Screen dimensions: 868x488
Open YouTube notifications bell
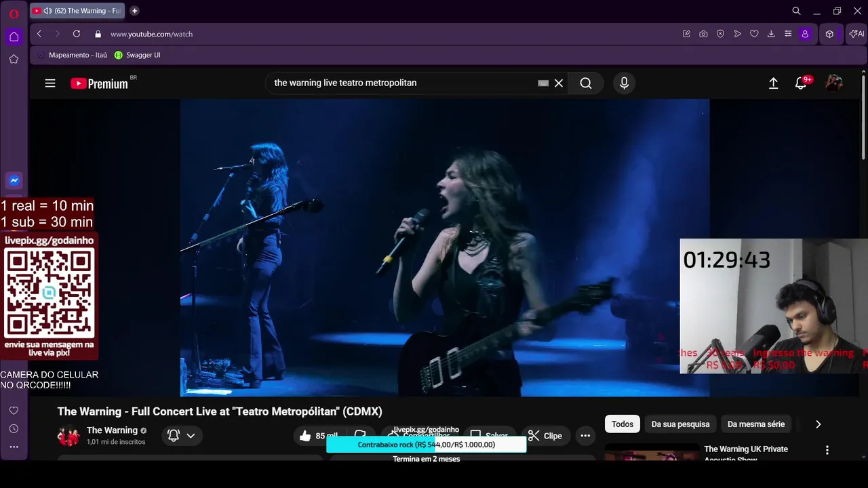[x=801, y=83]
